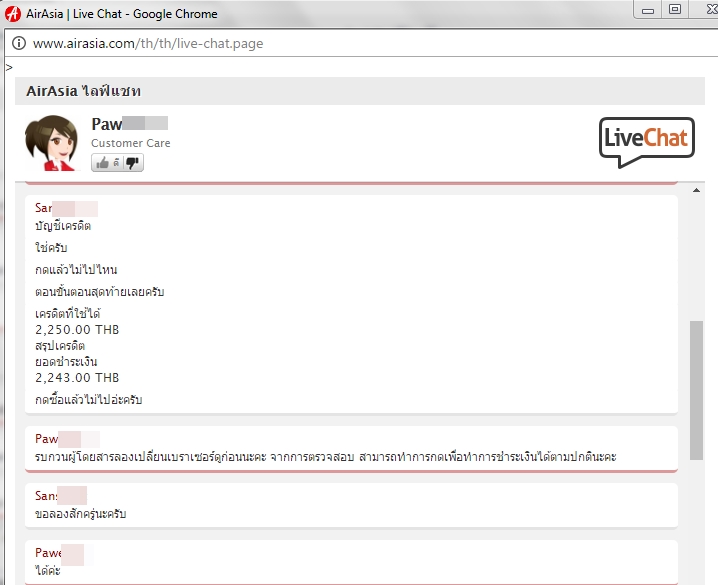Click the message กดซื้อแล้วไม่ไปอ่ะครับ

point(89,400)
